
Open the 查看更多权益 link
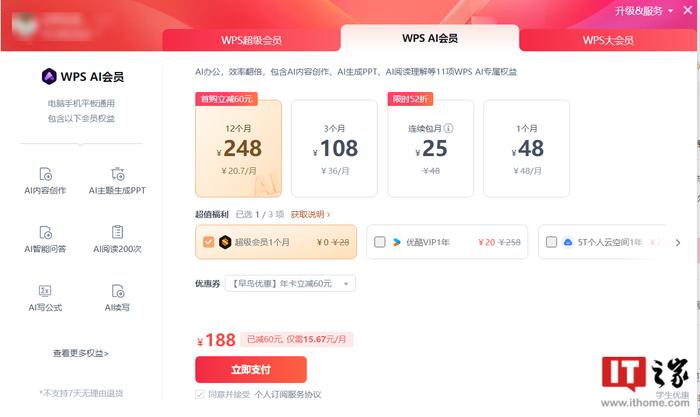(81, 353)
